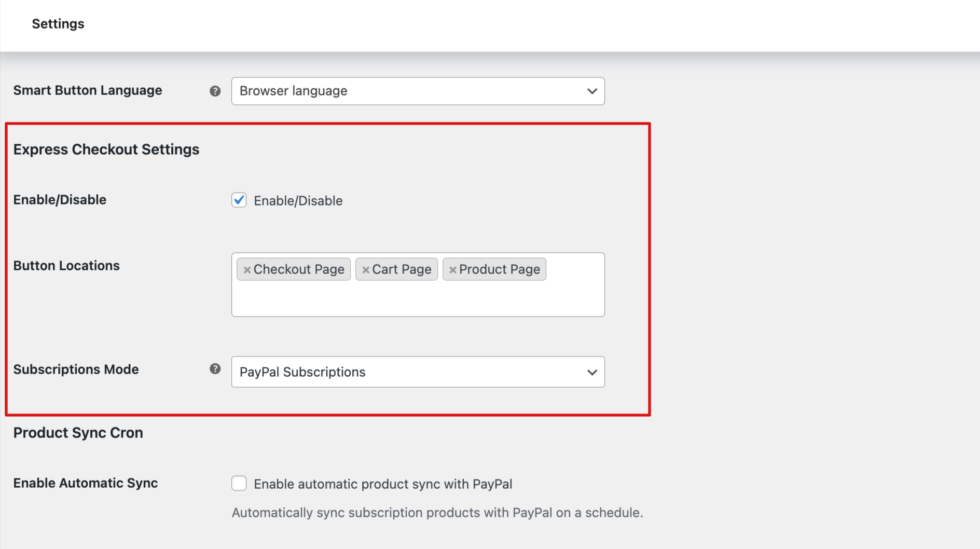Click the checkmark icon in the Enable/Disable checkbox
980x549 pixels.
(x=239, y=200)
